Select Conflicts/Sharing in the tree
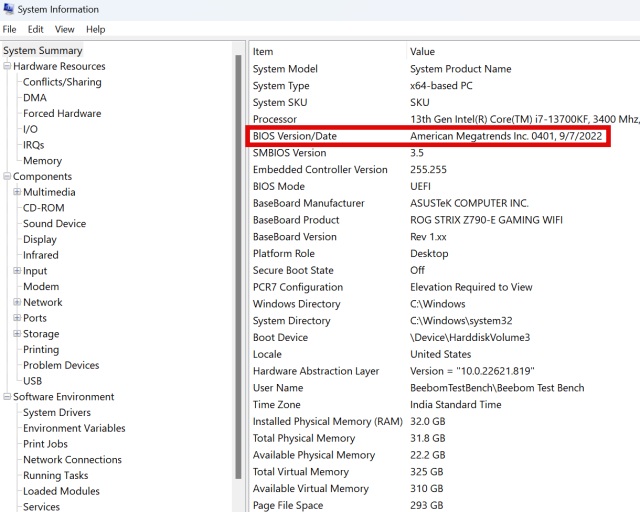The image size is (640, 512). click(x=62, y=82)
